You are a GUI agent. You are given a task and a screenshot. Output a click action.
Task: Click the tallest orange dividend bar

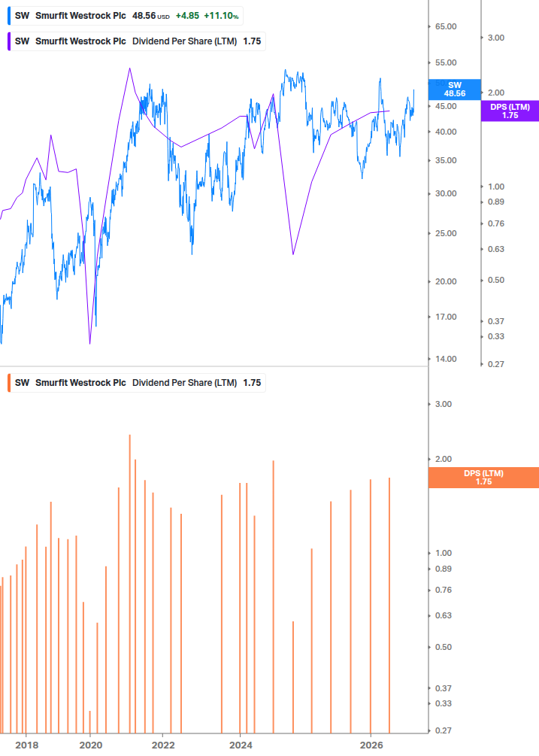[x=129, y=584]
